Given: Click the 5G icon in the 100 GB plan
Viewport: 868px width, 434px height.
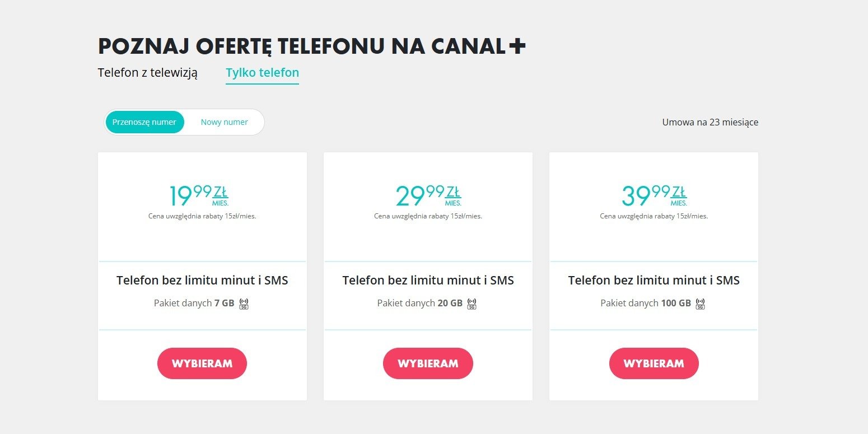Looking at the screenshot, I should point(699,303).
